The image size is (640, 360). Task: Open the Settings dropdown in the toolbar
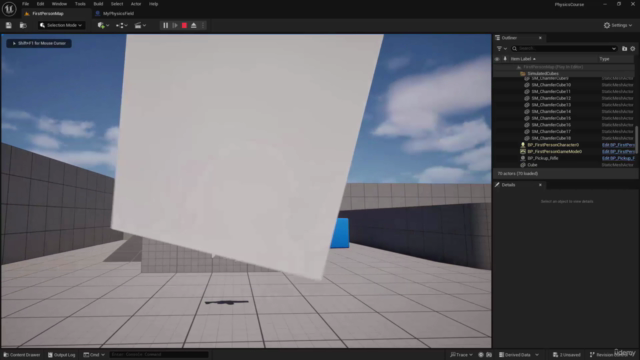pos(618,25)
